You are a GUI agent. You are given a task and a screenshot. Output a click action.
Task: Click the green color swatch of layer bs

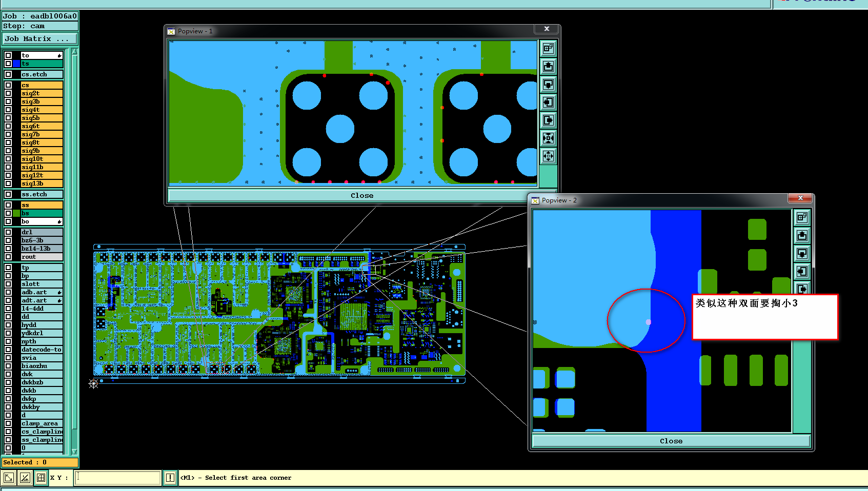16,213
